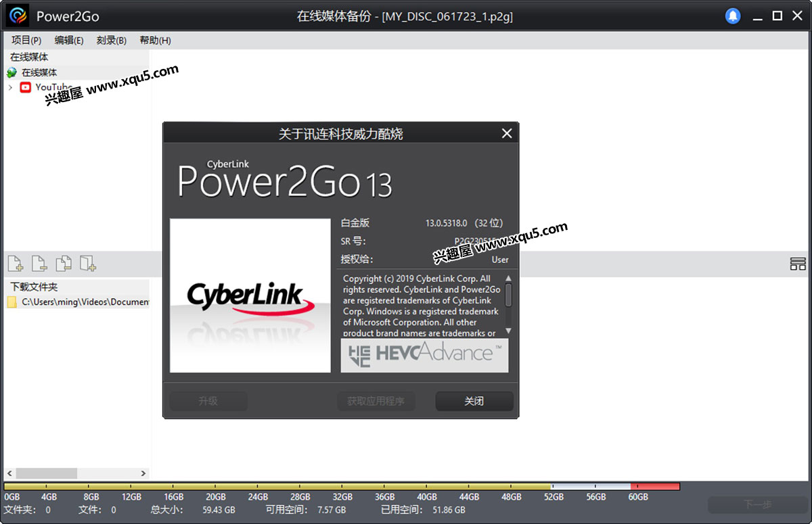The height and width of the screenshot is (524, 812).
Task: Open the 项目(P) menu
Action: pos(26,41)
